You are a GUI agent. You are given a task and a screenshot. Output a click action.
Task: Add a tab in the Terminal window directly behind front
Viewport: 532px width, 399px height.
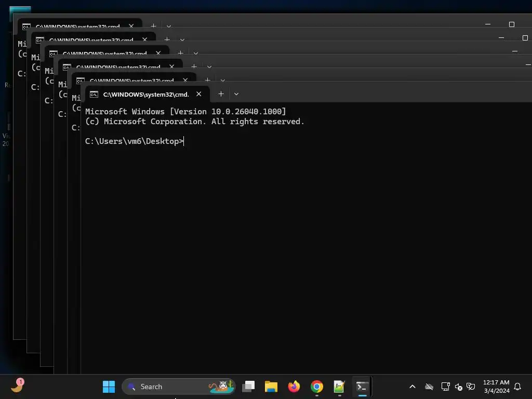(x=208, y=79)
